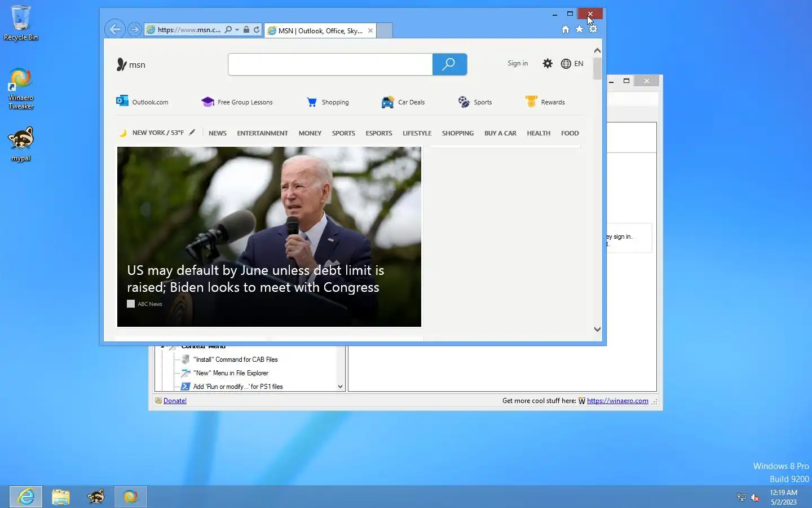
Task: Click the browser page scroll up arrow
Action: [597, 50]
